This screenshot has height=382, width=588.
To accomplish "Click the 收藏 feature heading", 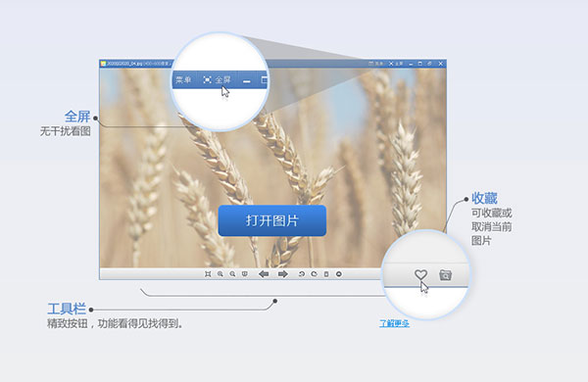I will tap(484, 198).
